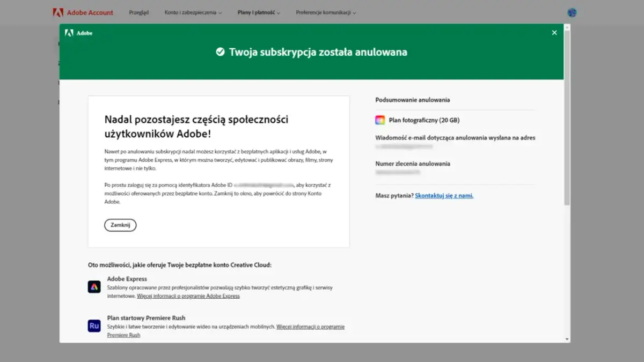Click the Adobe Express app icon

pyautogui.click(x=94, y=287)
